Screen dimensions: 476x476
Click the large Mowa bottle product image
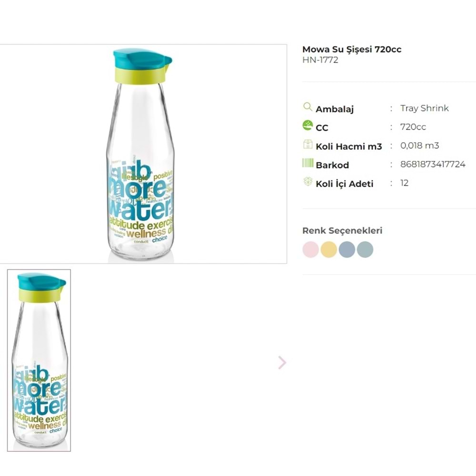[x=143, y=154]
